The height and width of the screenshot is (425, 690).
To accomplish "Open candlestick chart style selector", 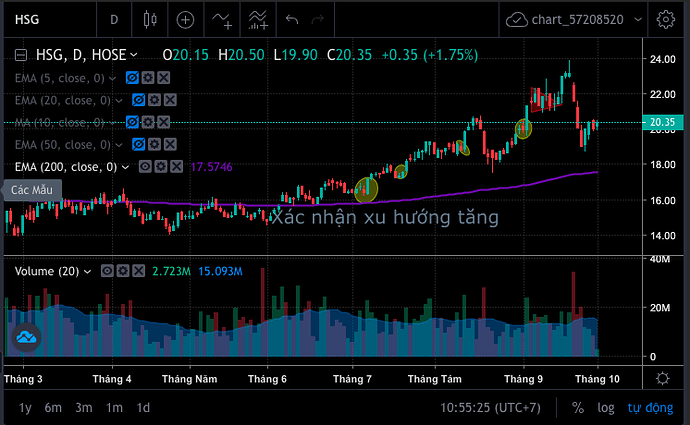I will [x=150, y=19].
